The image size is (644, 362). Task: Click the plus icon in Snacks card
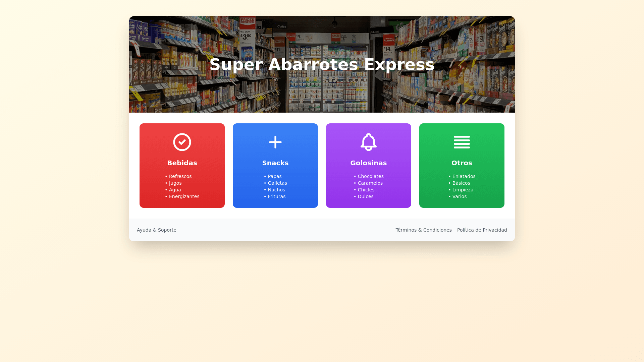(x=275, y=142)
